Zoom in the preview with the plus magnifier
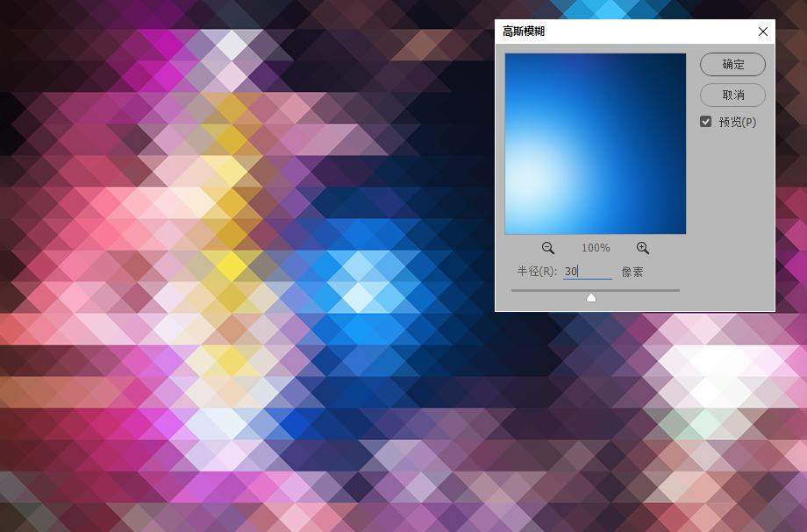The image size is (807, 532). (643, 248)
